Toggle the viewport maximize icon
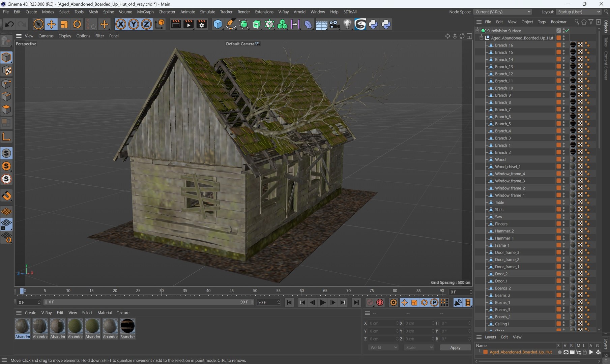Viewport: 610px width, 364px height. 469,36
